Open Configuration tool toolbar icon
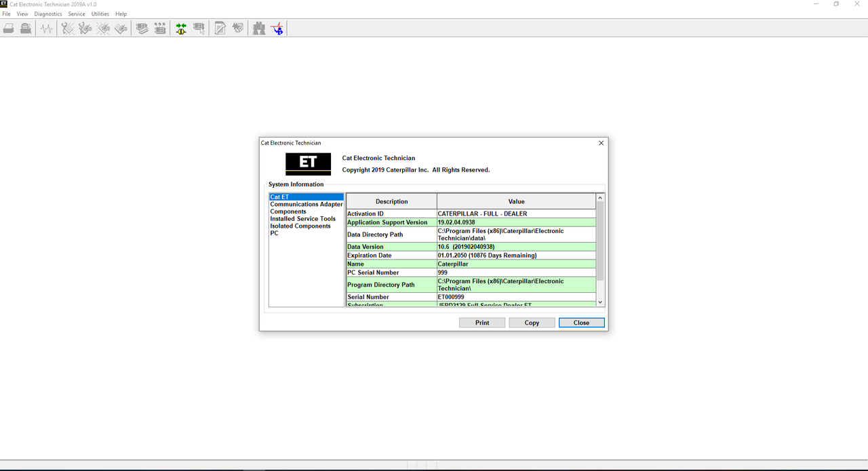 (160, 28)
